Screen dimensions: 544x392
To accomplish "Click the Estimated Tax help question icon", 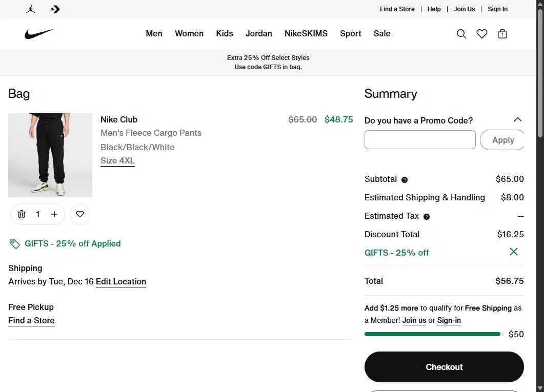I will click(427, 217).
